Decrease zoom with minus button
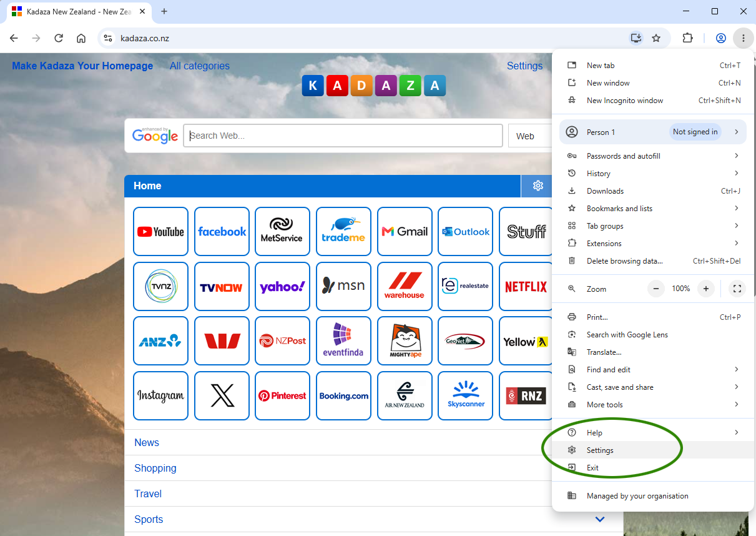 [656, 289]
